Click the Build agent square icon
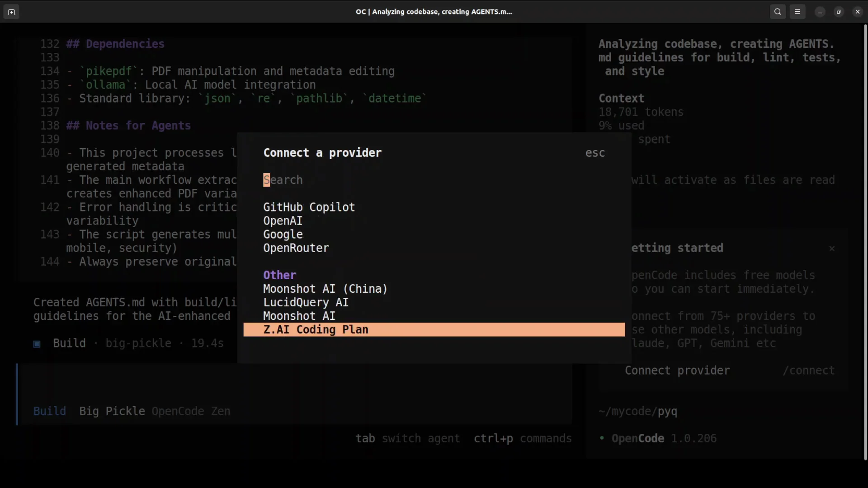Viewport: 868px width, 488px height. click(37, 344)
